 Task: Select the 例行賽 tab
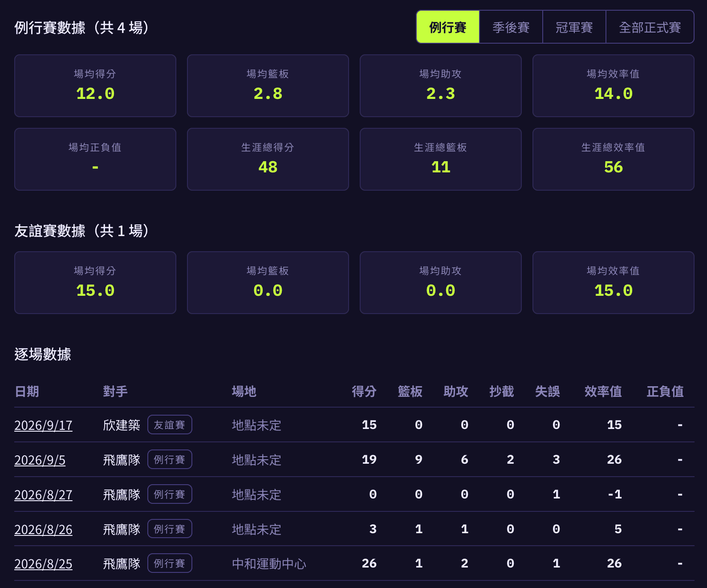pos(448,27)
